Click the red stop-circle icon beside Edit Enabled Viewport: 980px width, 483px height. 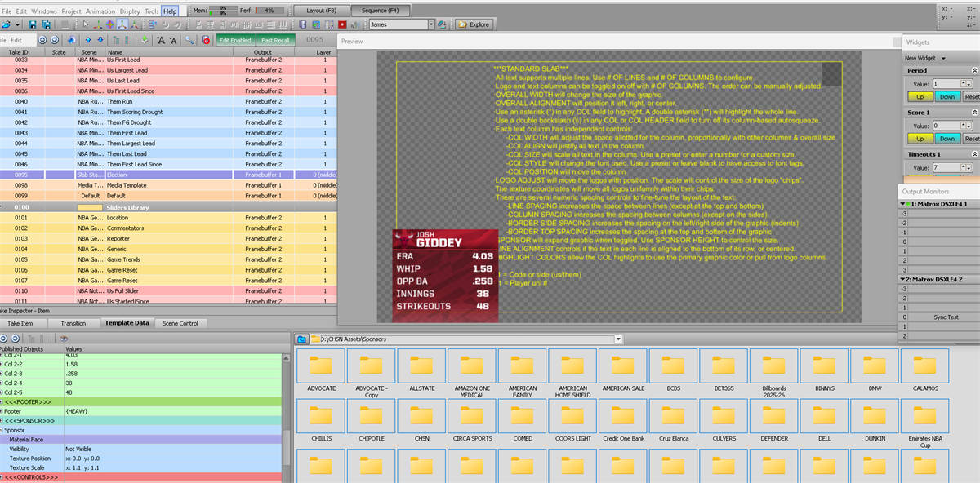tap(206, 40)
